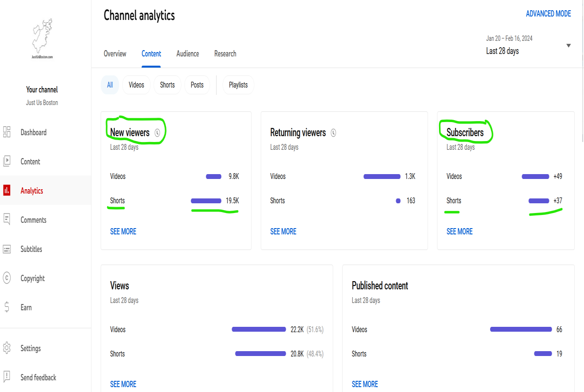This screenshot has width=584, height=392.
Task: Click the Views card heading
Action: click(x=120, y=285)
